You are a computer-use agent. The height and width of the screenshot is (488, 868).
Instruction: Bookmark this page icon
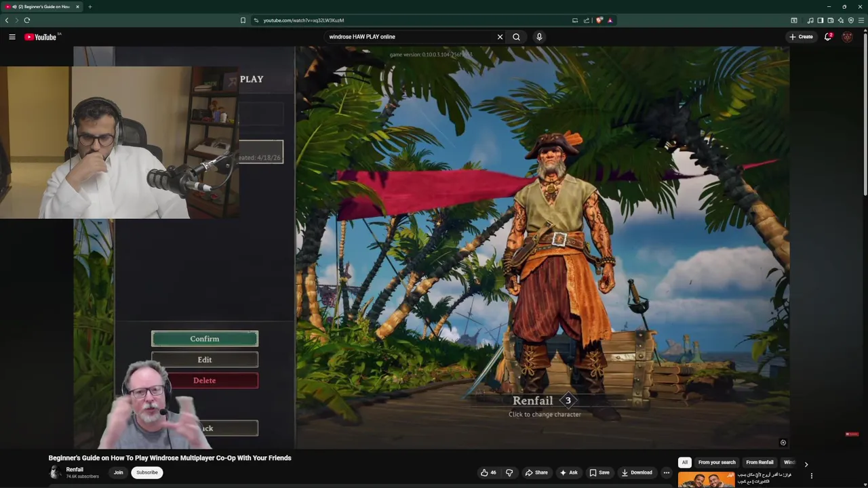pyautogui.click(x=243, y=20)
